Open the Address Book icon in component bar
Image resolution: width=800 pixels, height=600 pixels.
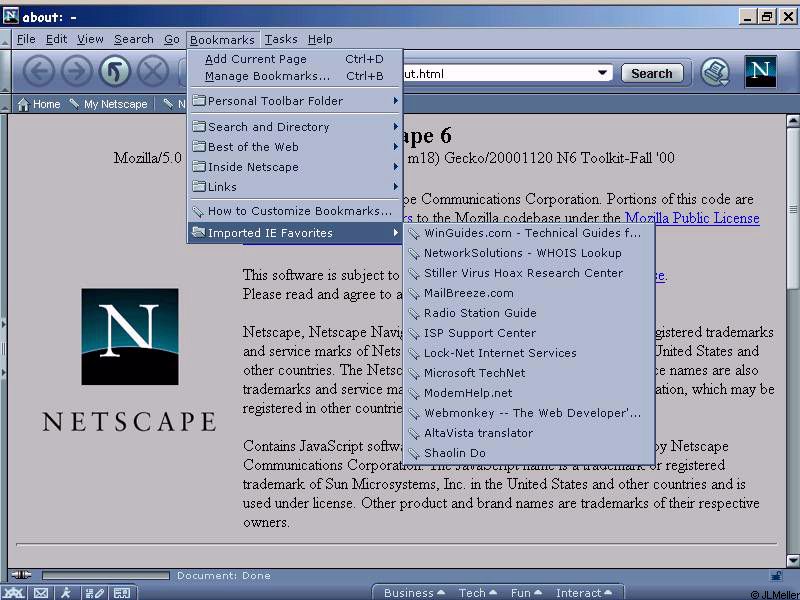point(121,593)
